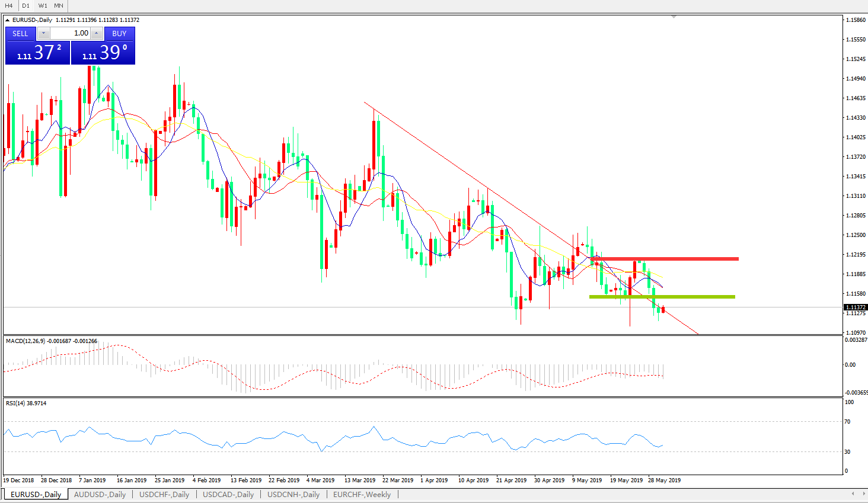Collapse the one-click trading panel triangle
Image resolution: width=868 pixels, height=503 pixels.
pyautogui.click(x=8, y=20)
